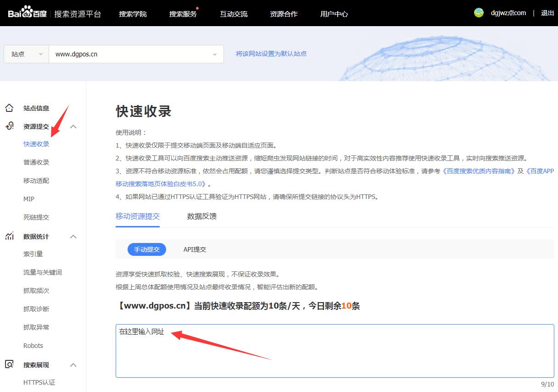Select Robots in sidebar
Image resolution: width=558 pixels, height=392 pixels.
pyautogui.click(x=33, y=346)
